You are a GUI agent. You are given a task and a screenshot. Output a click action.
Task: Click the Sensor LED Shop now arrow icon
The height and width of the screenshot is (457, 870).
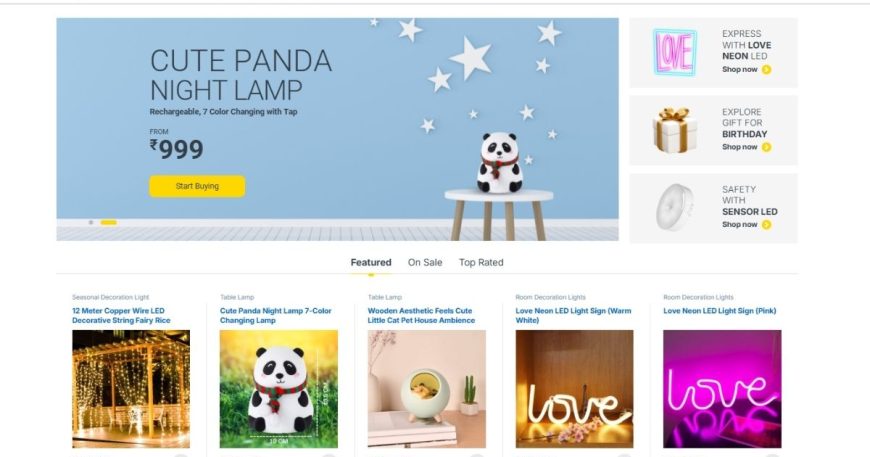pos(766,225)
